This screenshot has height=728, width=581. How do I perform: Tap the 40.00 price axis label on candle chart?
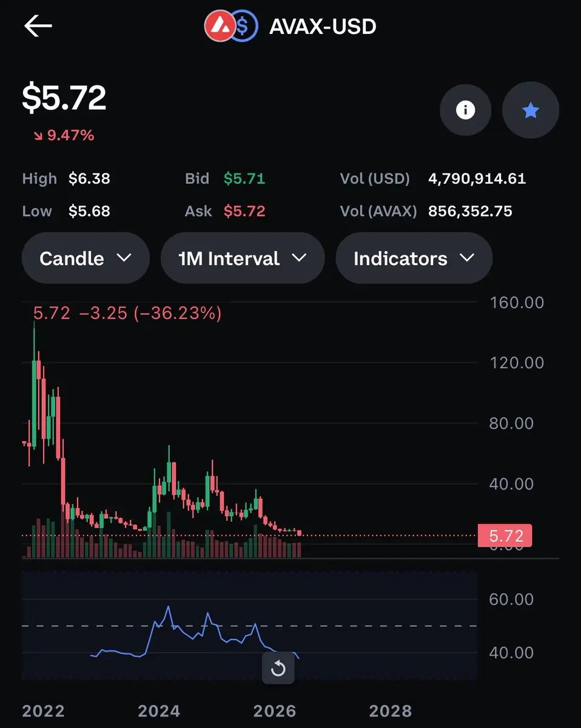pyautogui.click(x=511, y=484)
